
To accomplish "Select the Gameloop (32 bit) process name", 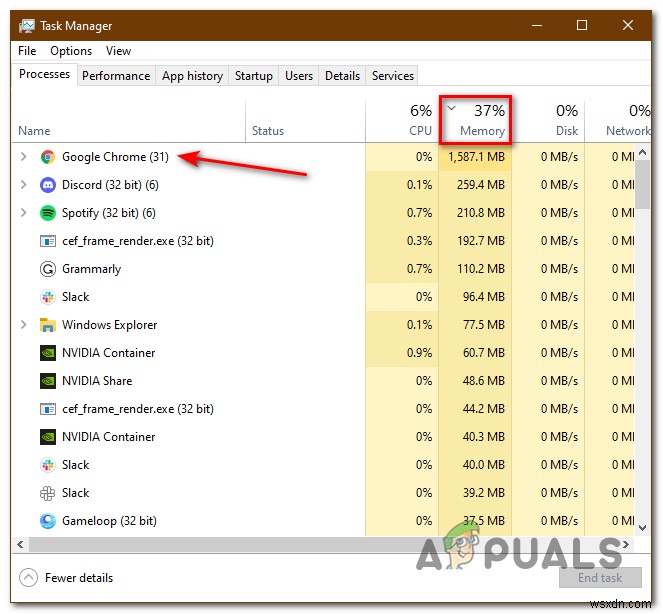I will [x=110, y=521].
